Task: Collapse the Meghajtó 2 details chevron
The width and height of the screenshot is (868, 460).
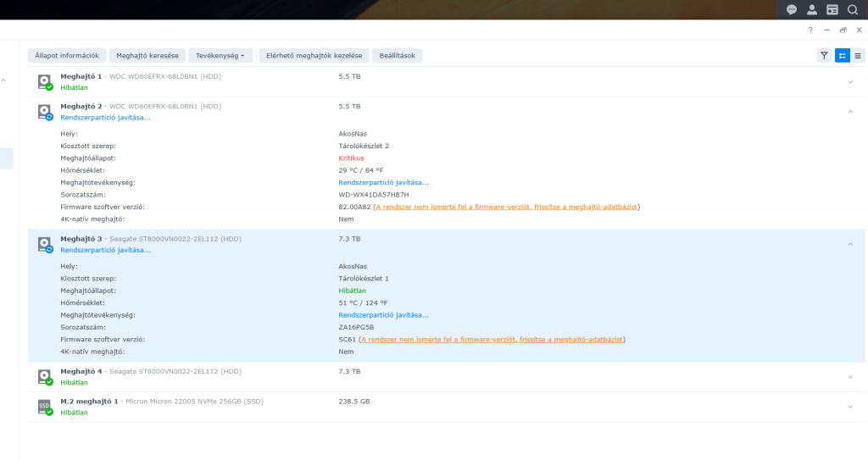Action: tap(850, 111)
